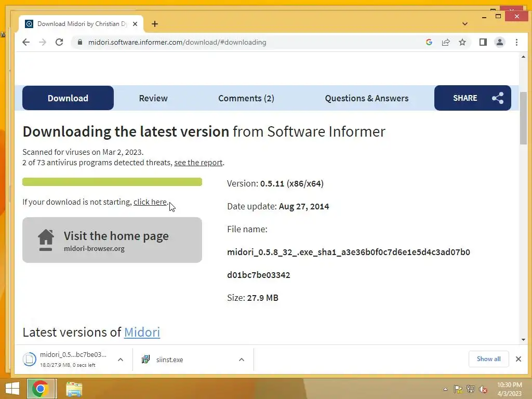This screenshot has height=399, width=532.
Task: Open the Chrome side panel
Action: click(483, 42)
